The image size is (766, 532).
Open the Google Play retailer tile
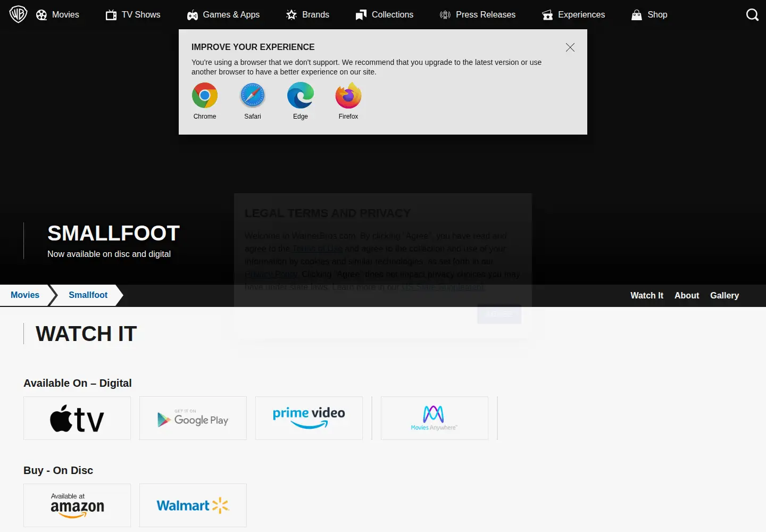pos(193,418)
